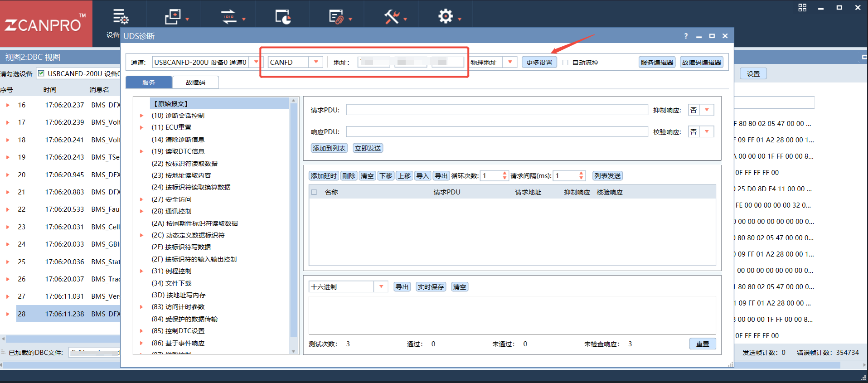The image size is (868, 383).
Task: Click the 实时保存 button
Action: tap(431, 287)
